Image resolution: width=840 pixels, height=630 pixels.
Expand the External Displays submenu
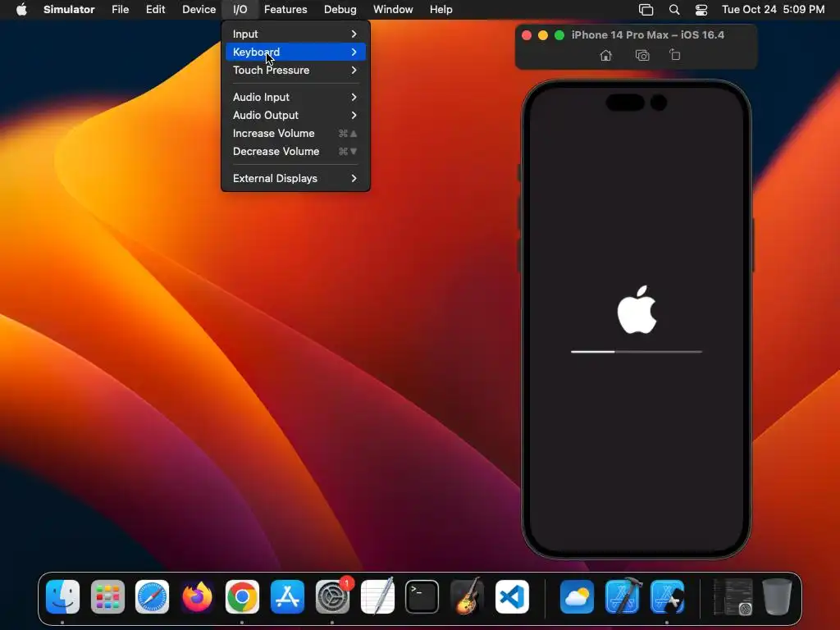coord(295,178)
